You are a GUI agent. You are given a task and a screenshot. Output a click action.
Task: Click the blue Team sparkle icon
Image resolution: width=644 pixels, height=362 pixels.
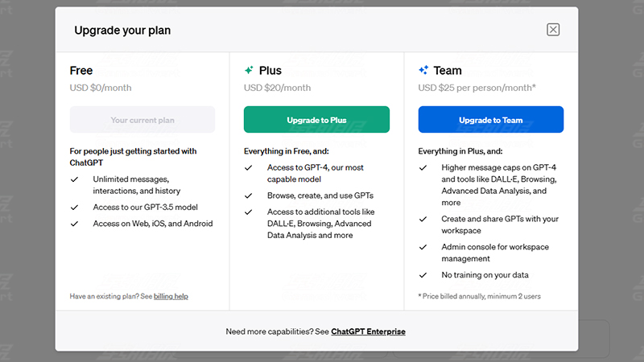[423, 70]
